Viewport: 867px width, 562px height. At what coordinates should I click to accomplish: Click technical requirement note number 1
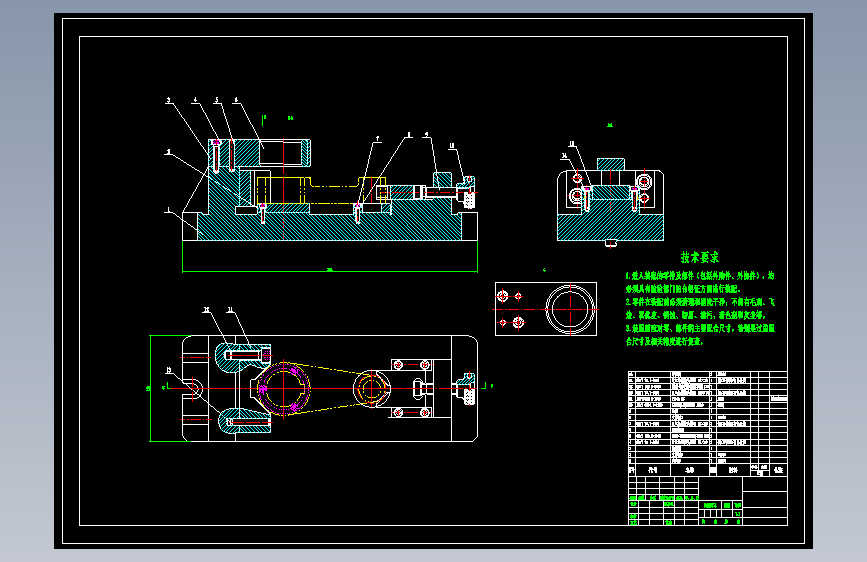pos(700,282)
